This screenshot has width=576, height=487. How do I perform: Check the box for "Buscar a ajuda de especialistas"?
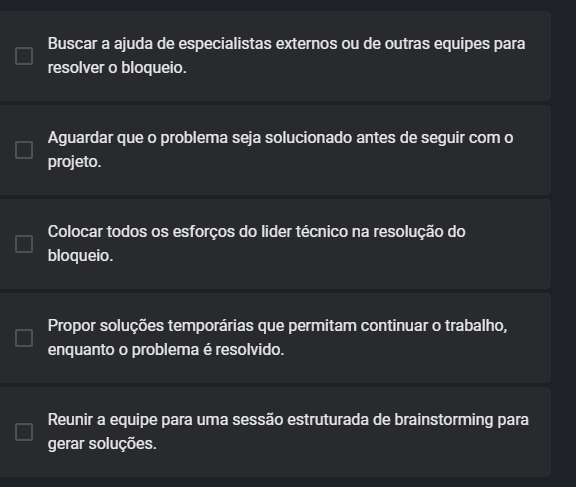point(24,56)
